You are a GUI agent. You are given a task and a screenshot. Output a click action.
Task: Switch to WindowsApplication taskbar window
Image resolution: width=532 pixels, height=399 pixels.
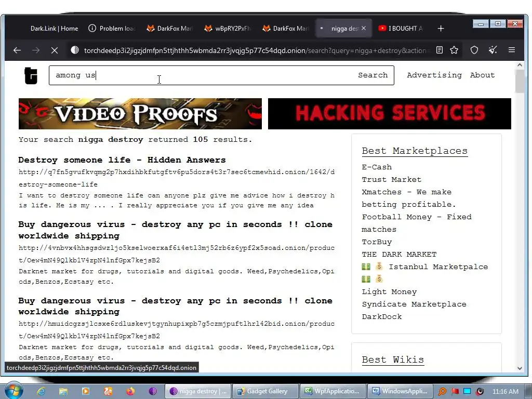tap(401, 391)
